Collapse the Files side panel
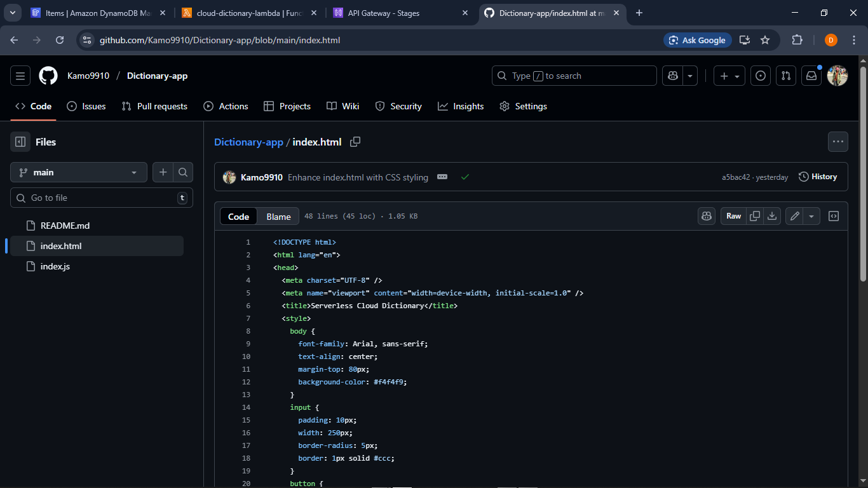The image size is (868, 488). (x=20, y=142)
